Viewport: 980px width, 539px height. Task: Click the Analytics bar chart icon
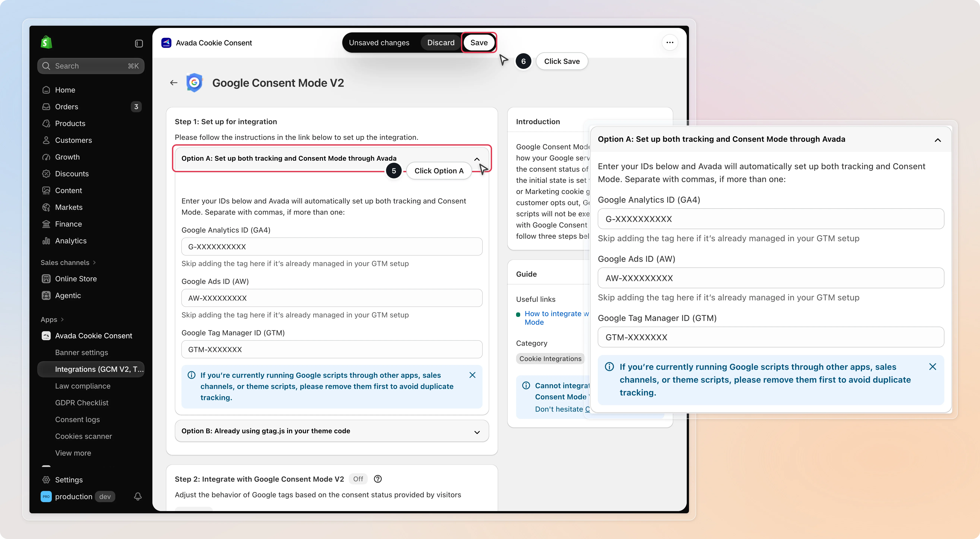46,240
